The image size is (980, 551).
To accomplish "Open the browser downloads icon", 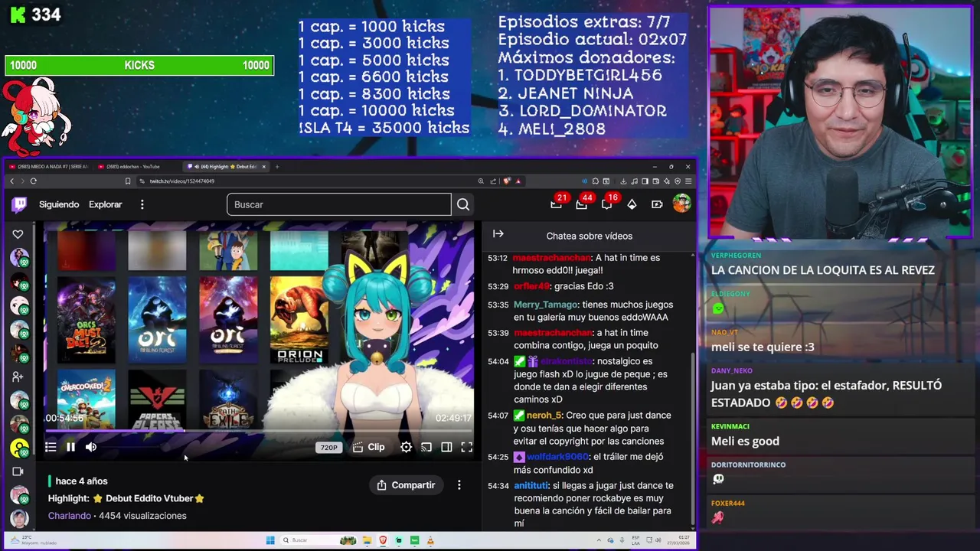I will [623, 181].
